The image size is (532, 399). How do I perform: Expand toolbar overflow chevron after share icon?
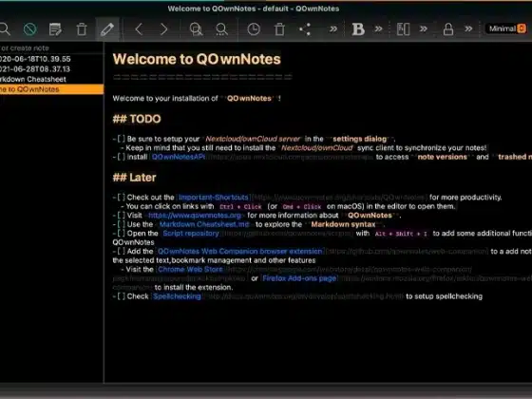coord(333,29)
